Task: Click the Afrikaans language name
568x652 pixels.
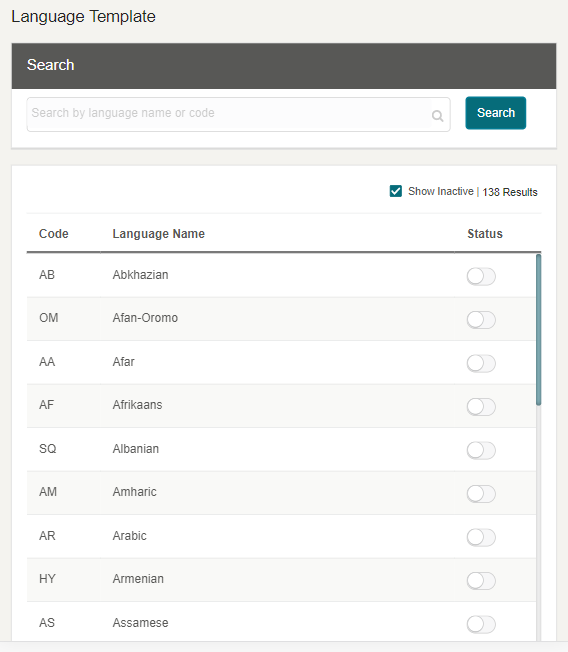Action: click(x=137, y=405)
